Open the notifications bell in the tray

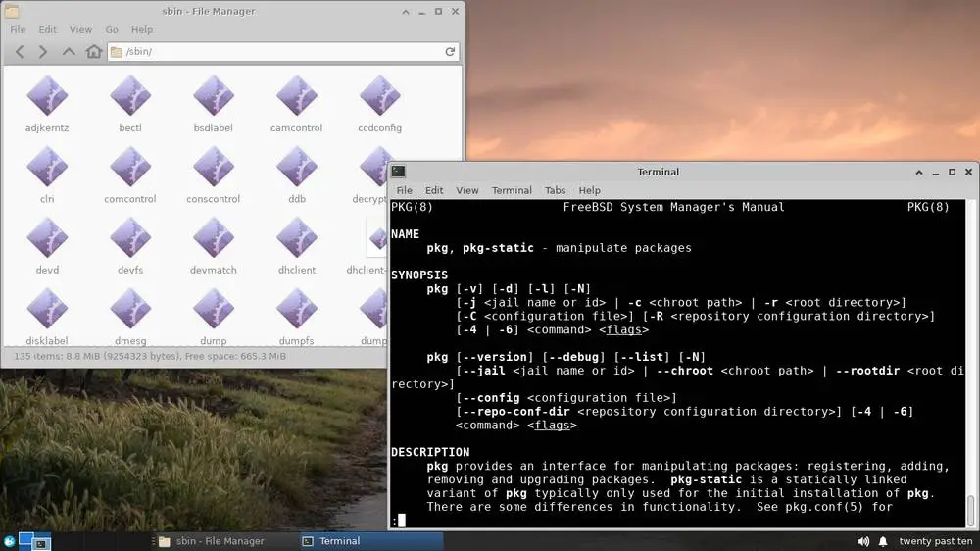click(883, 541)
